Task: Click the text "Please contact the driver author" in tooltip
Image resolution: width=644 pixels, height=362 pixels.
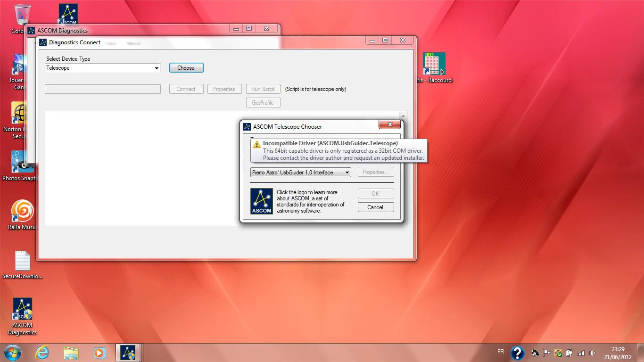Action: (x=302, y=158)
